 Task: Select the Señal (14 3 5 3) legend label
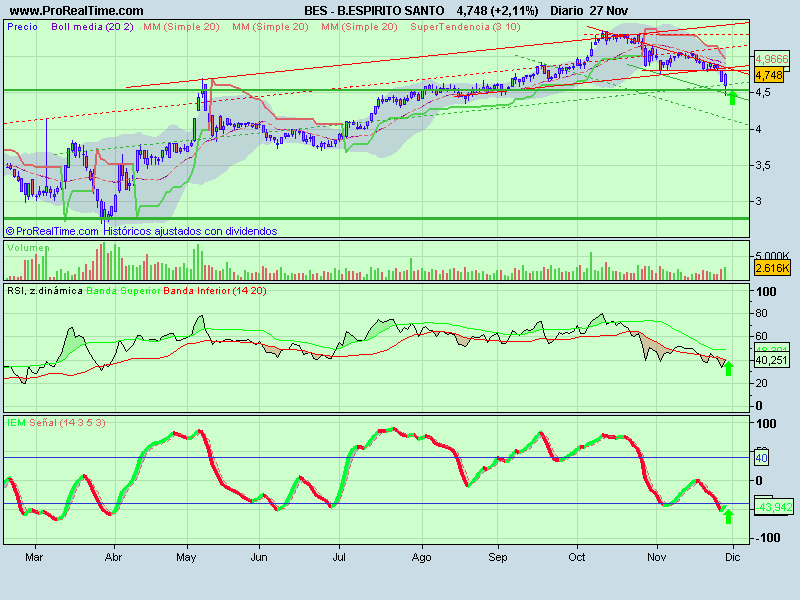[67, 422]
